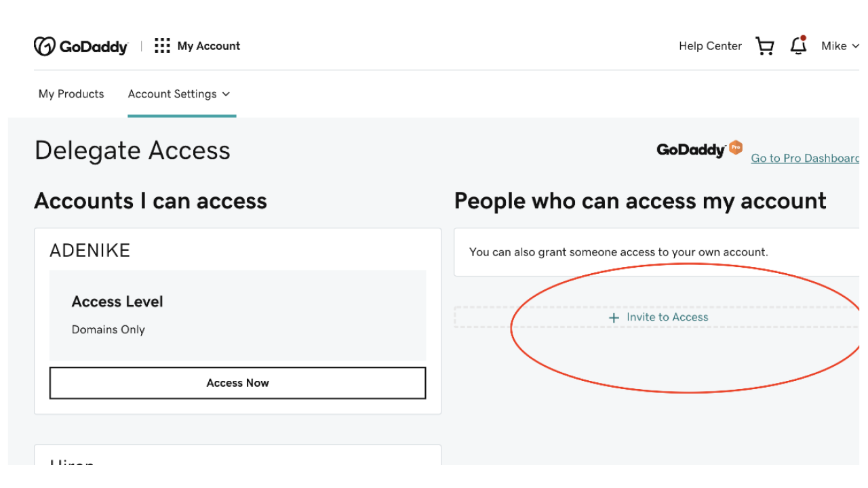Open the Mike account dropdown
This screenshot has height=488, width=868.
[840, 46]
